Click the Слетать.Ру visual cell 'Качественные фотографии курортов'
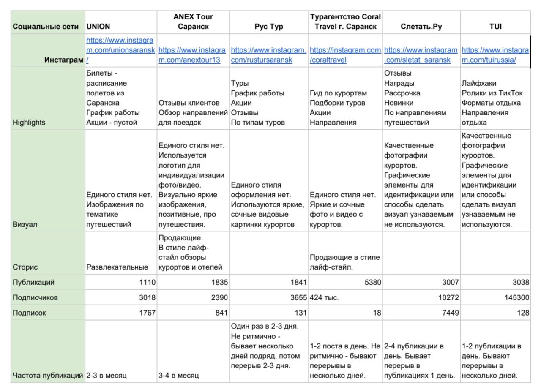The height and width of the screenshot is (392, 541). coord(421,180)
